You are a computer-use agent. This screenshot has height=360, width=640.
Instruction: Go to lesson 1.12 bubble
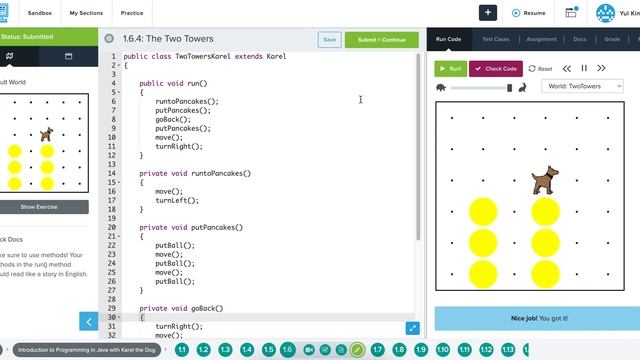click(486, 350)
